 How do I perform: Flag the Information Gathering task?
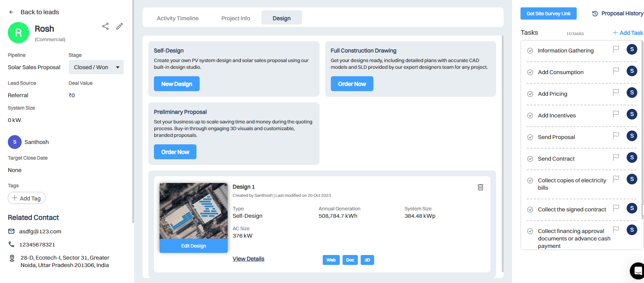point(616,49)
